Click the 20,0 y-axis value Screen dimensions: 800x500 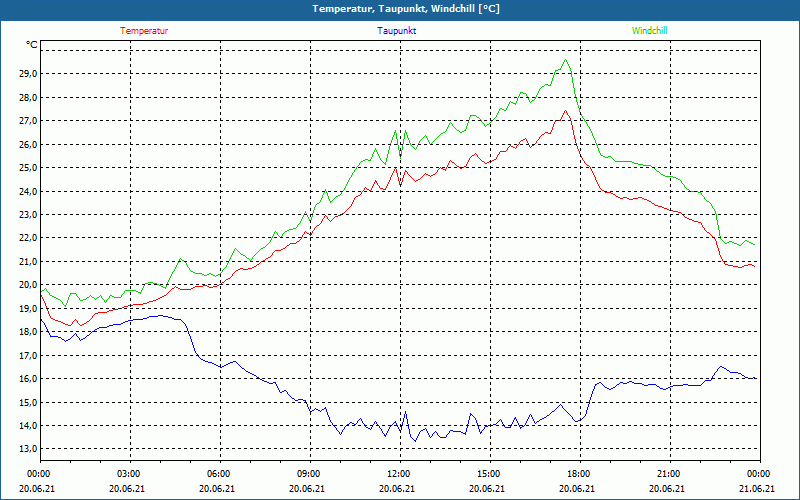click(x=29, y=285)
